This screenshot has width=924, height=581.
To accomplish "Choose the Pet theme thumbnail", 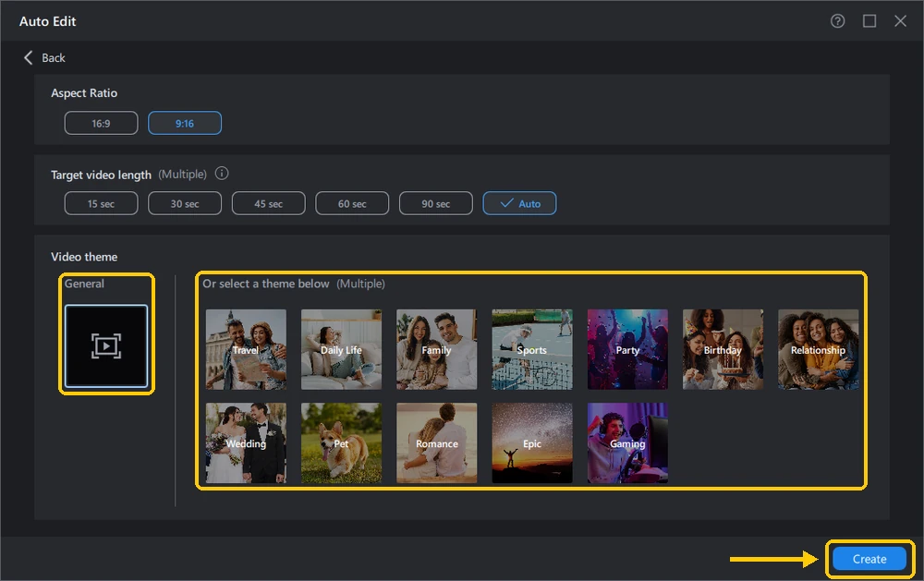I will (341, 443).
